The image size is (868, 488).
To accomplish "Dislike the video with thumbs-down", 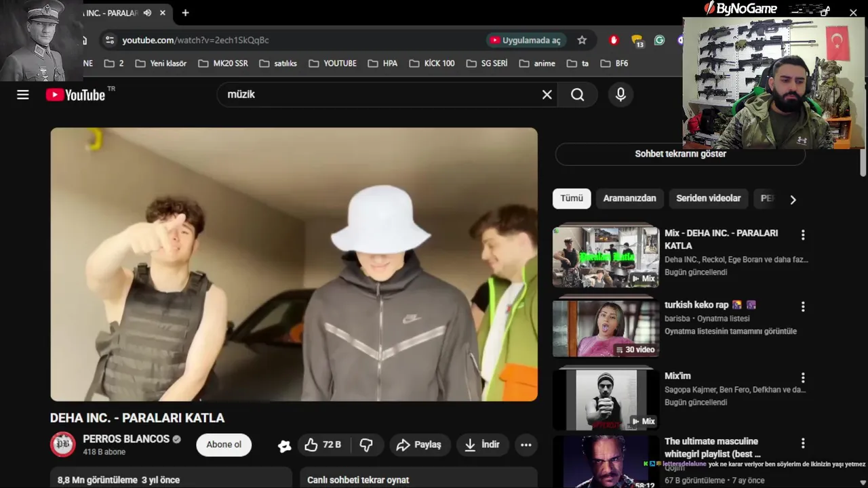I will click(x=367, y=445).
